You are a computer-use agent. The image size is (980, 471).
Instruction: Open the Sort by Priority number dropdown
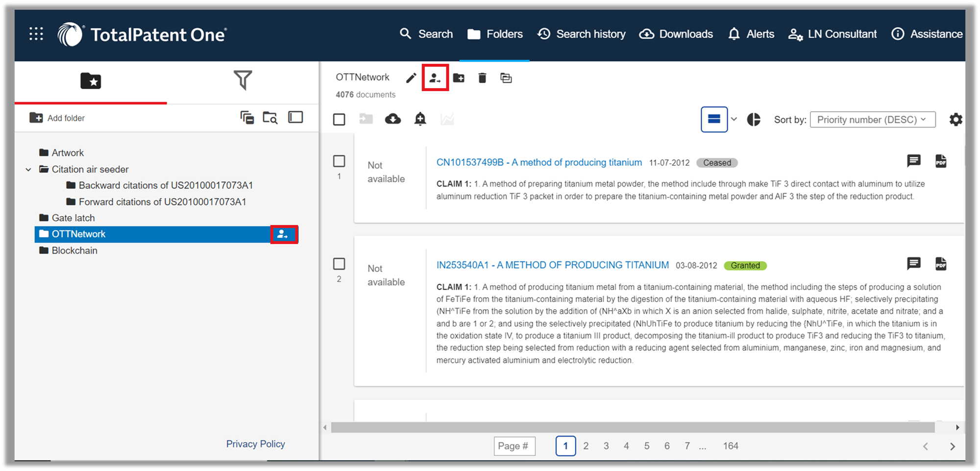click(x=873, y=120)
